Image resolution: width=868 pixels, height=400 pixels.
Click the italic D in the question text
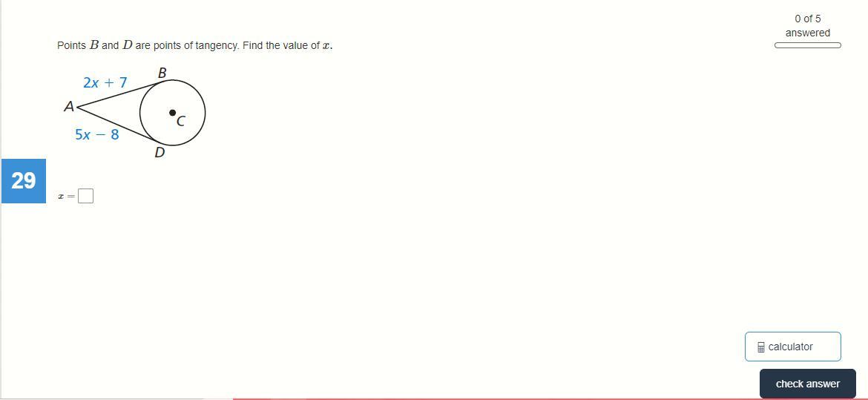128,45
